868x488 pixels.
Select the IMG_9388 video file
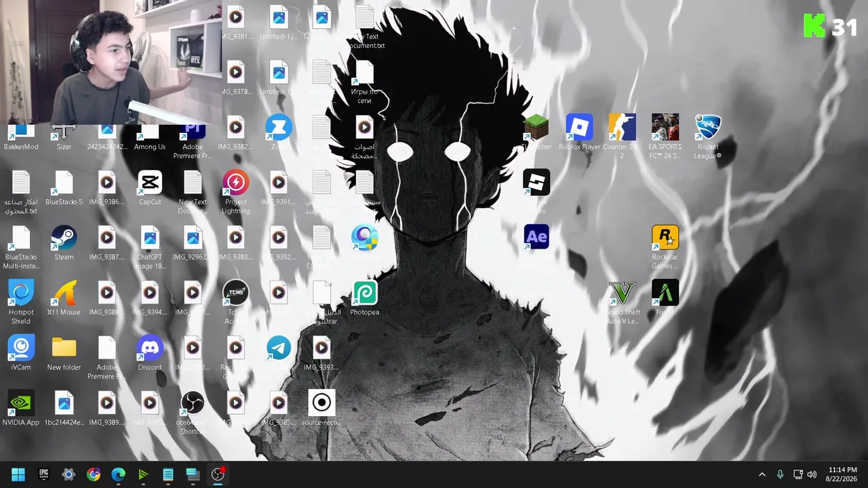[106, 299]
